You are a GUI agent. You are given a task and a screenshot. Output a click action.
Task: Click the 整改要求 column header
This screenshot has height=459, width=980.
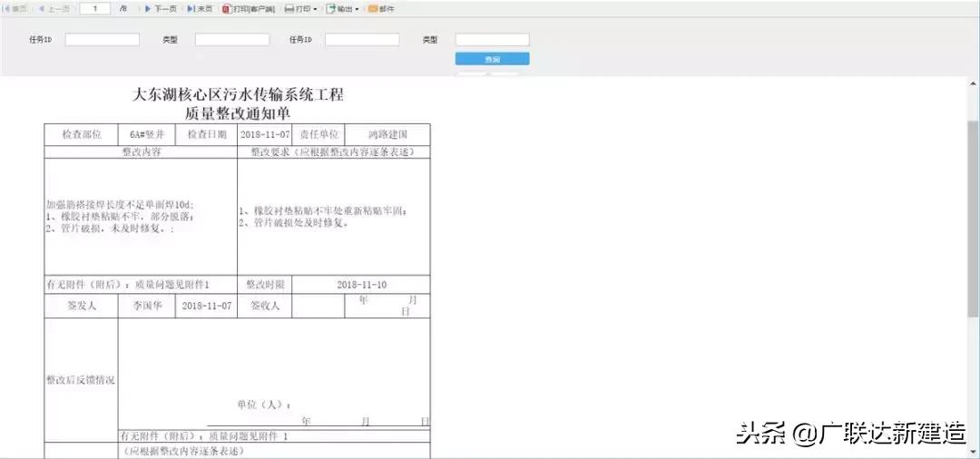click(x=334, y=151)
